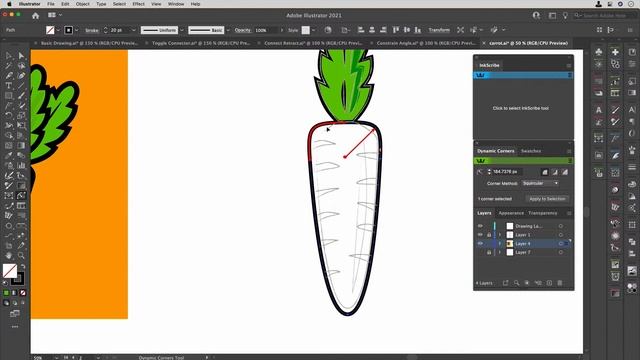The height and width of the screenshot is (360, 640).
Task: Expand Layer 7 disclosure triangle
Action: 500,253
